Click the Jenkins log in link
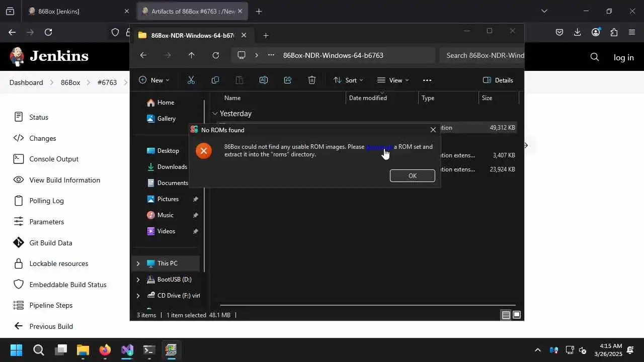Image resolution: width=644 pixels, height=362 pixels. point(623,57)
